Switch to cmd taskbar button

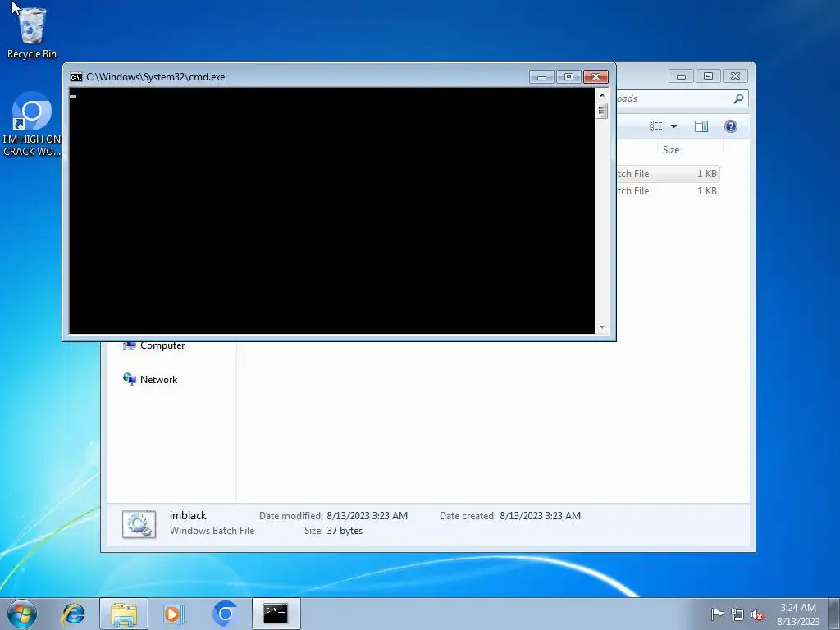[276, 614]
